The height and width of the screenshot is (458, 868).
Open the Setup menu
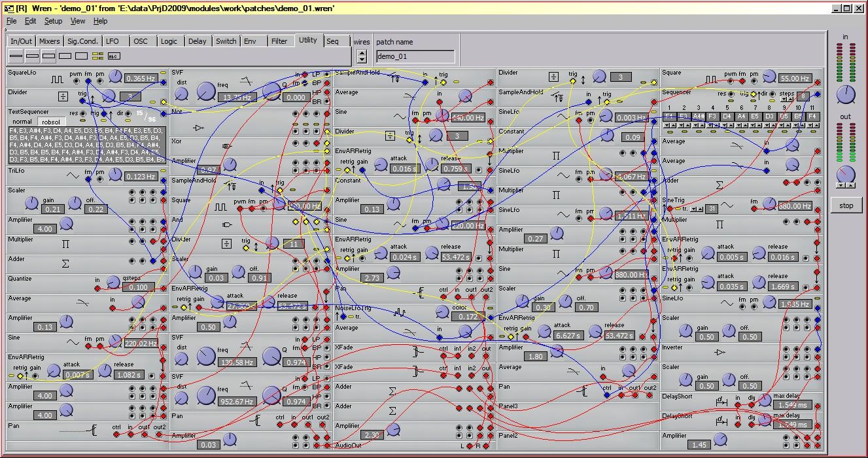[53, 21]
